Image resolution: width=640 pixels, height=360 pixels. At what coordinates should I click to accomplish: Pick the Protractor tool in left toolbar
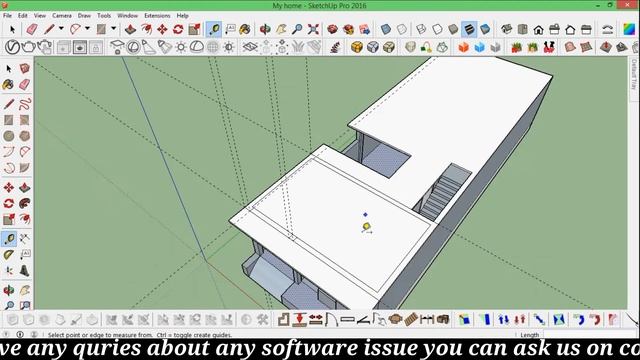[9, 255]
